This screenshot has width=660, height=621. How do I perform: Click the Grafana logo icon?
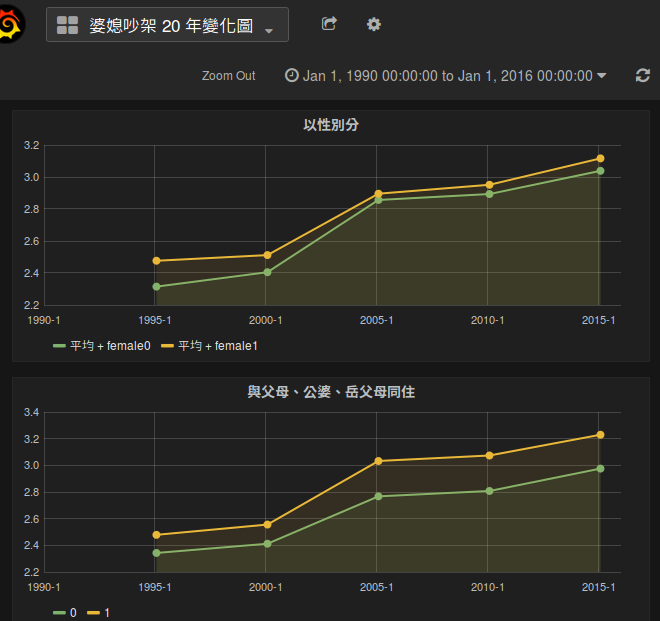pyautogui.click(x=13, y=23)
